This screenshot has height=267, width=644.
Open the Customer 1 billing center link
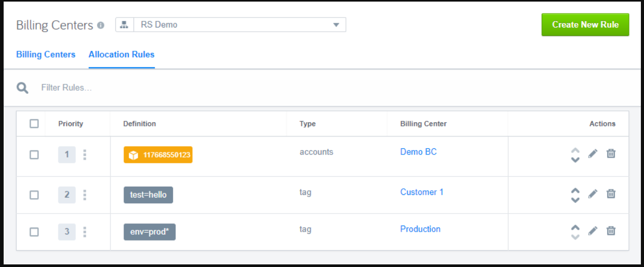click(x=422, y=192)
